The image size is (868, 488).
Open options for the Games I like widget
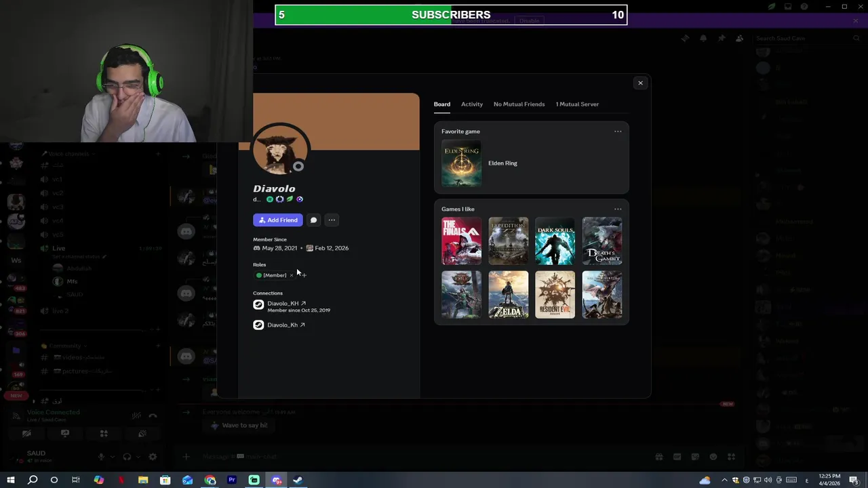point(618,209)
